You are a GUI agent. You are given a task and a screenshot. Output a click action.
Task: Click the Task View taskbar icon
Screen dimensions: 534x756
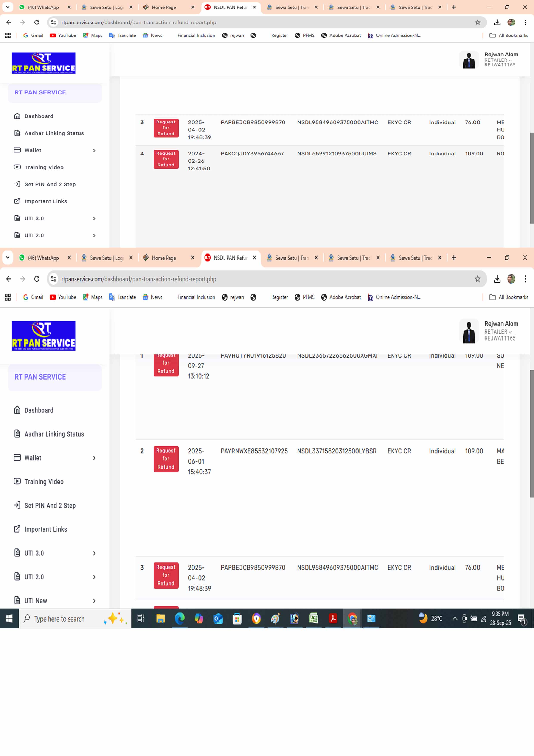(141, 619)
